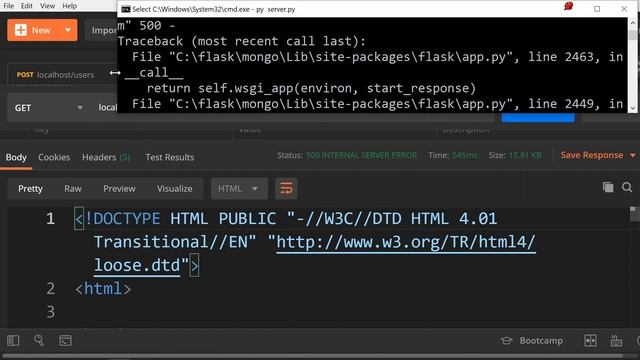The image size is (640, 360).
Task: Expand the Save Response dropdown arrow
Action: coord(633,156)
